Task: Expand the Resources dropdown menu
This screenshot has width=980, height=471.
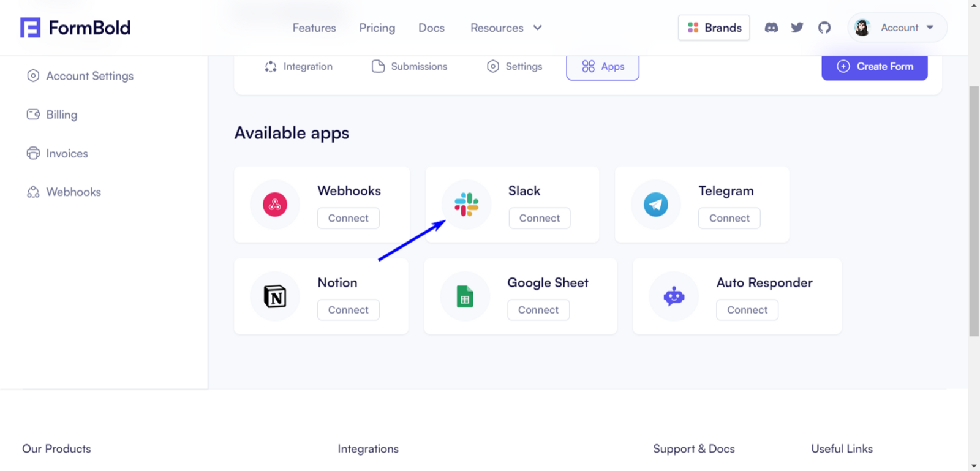Action: (x=506, y=28)
